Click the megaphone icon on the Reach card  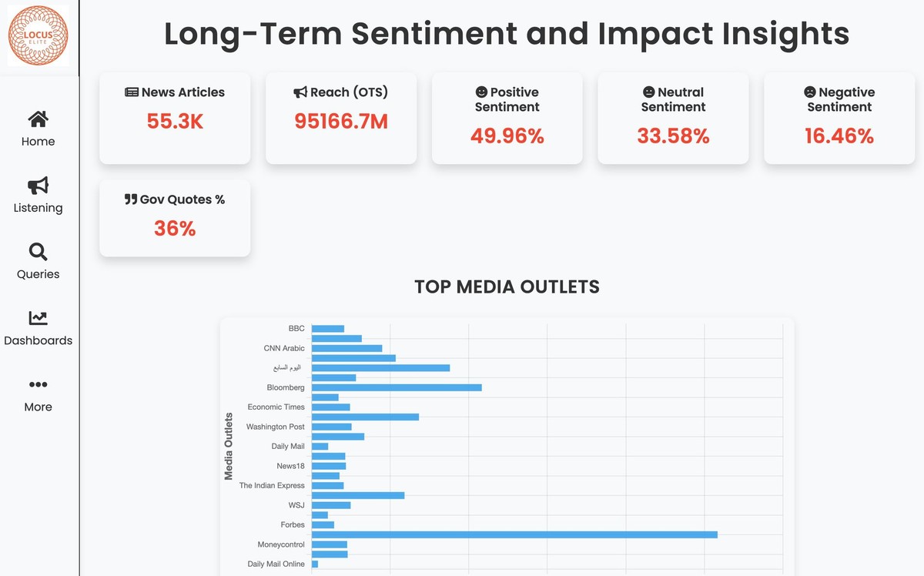[x=300, y=92]
